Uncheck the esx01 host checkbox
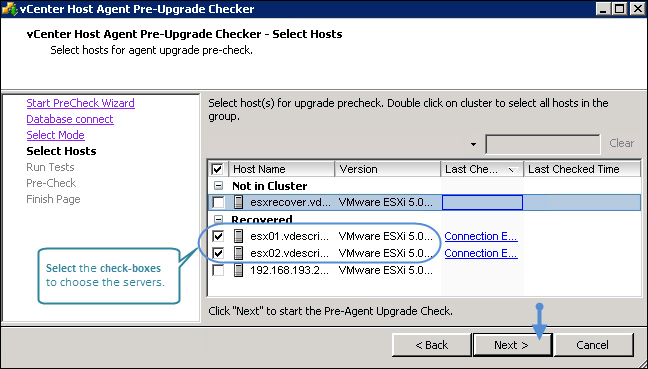Screen dimensions: 648x369 tap(218, 236)
